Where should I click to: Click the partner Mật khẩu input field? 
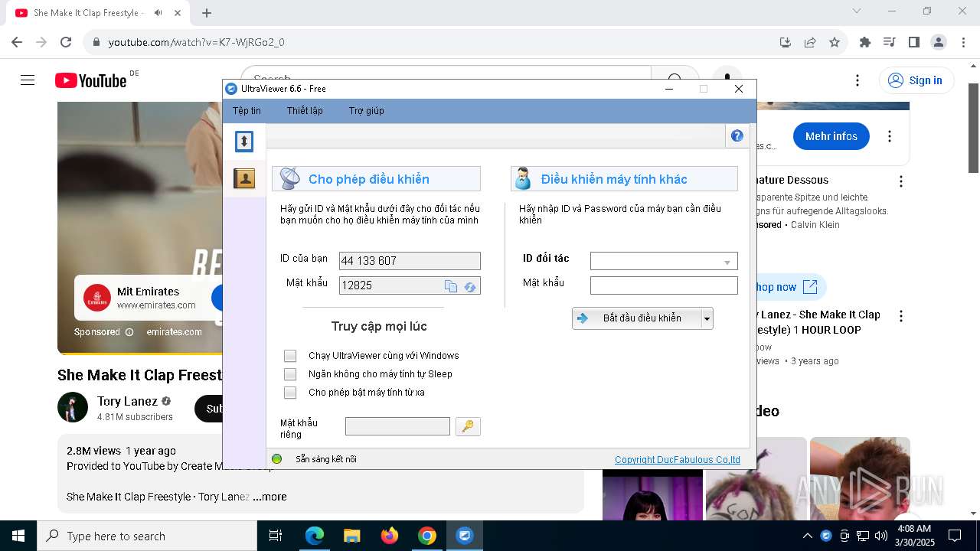(x=664, y=285)
